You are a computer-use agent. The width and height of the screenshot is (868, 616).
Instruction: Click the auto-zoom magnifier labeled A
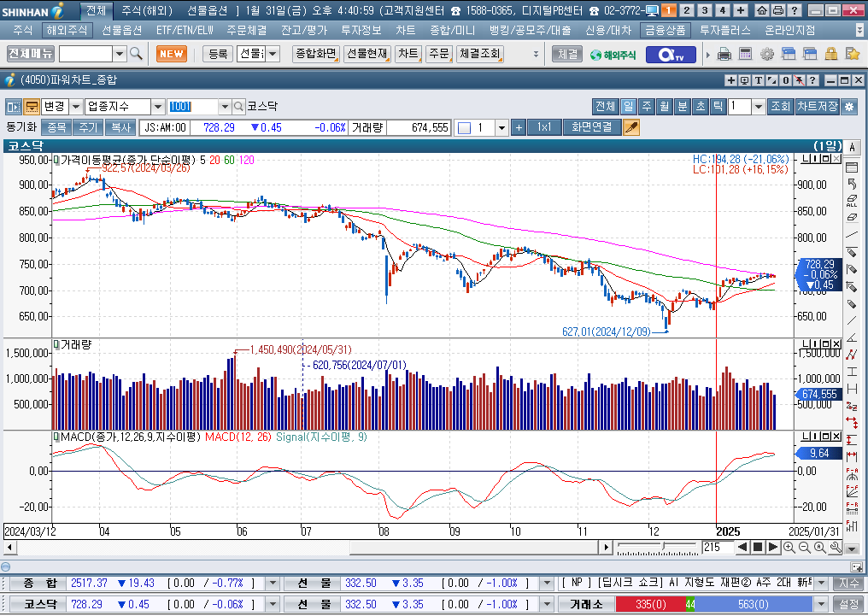(820, 548)
